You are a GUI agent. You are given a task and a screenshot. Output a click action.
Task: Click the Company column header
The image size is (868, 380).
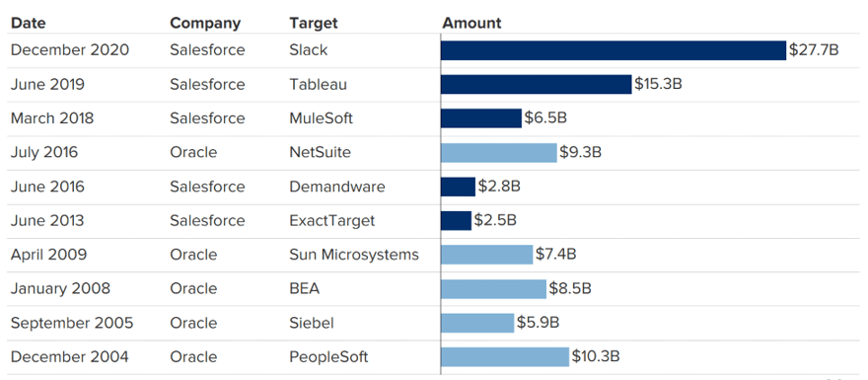pyautogui.click(x=205, y=24)
